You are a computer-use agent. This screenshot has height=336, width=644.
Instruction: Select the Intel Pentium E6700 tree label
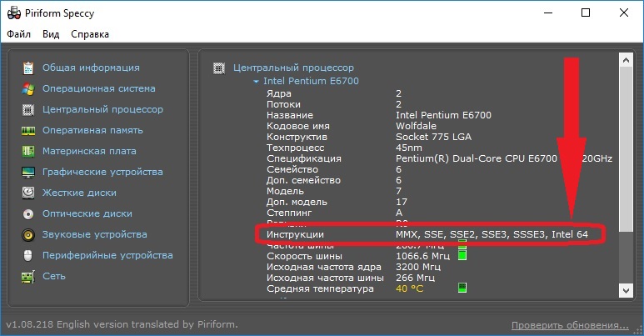[311, 81]
